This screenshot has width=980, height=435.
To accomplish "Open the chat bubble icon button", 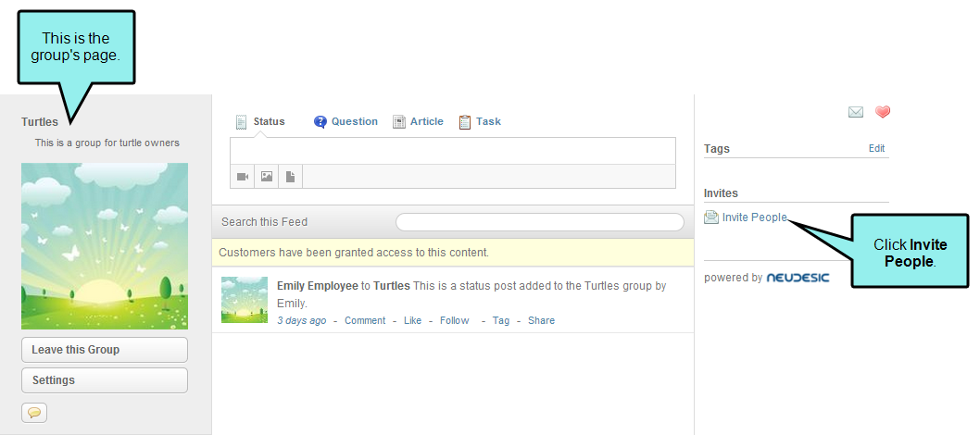I will [34, 413].
